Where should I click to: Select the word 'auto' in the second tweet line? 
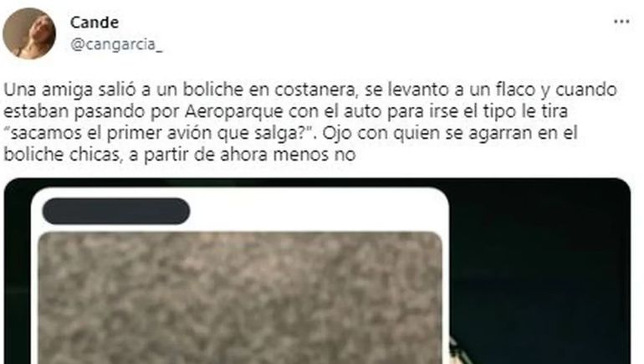point(363,112)
